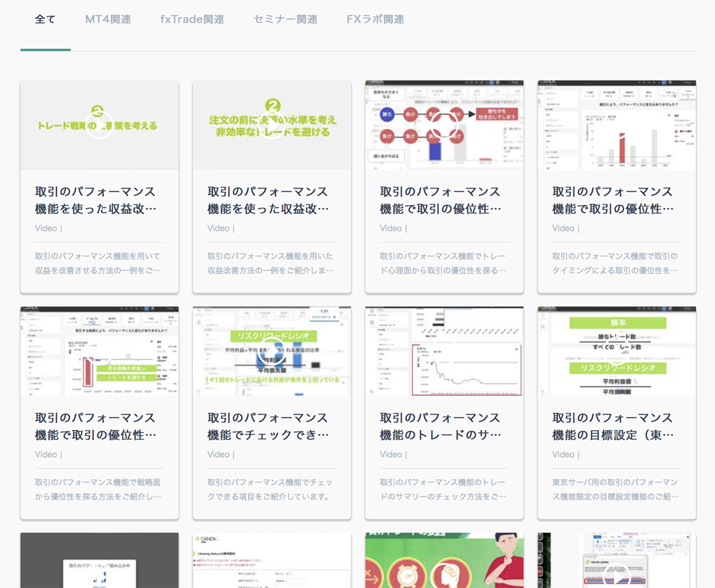Start the 勝ち/負け circles video with its play icon

click(444, 125)
